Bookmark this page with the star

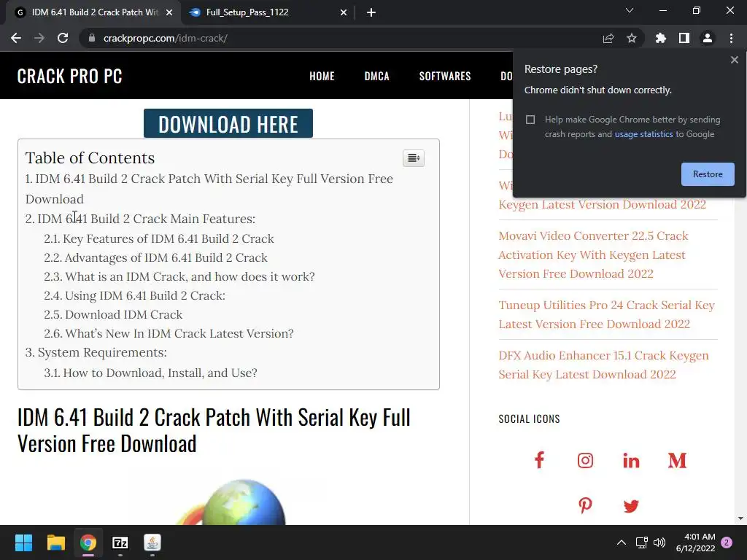[632, 38]
